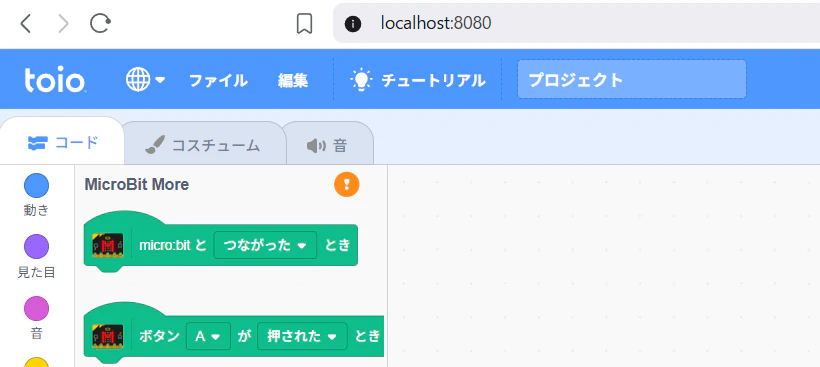Click the MicroBit More heading
This screenshot has height=367, width=820.
[x=136, y=185]
